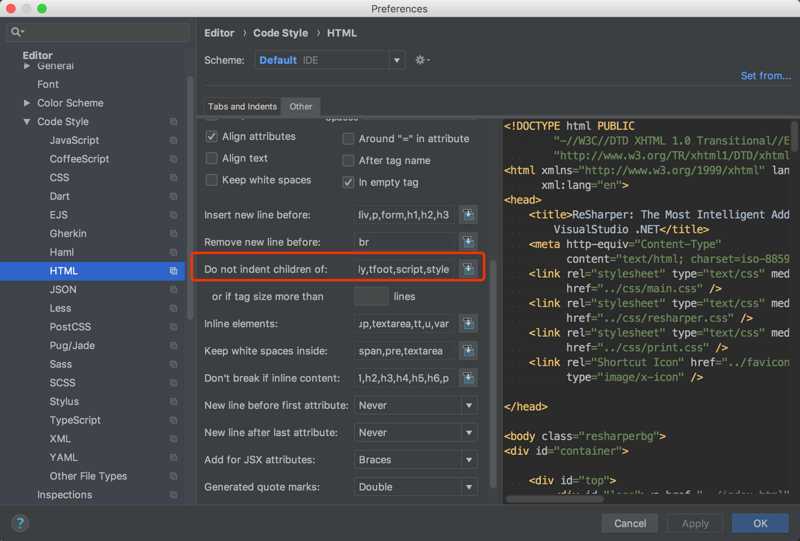Expand the 'Keep white spaces inside' editor icon
Viewport: 800px width, 541px height.
pos(468,351)
